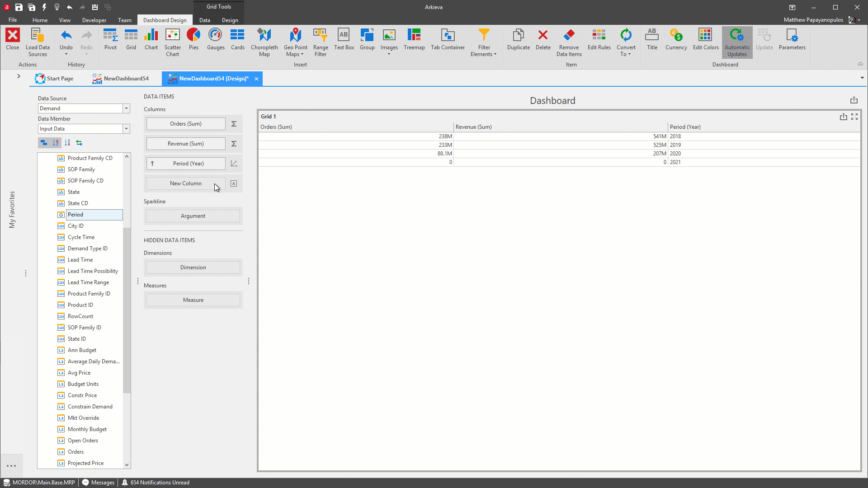Expand My Favorites side panel
The width and height of the screenshot is (868, 488).
(x=19, y=76)
